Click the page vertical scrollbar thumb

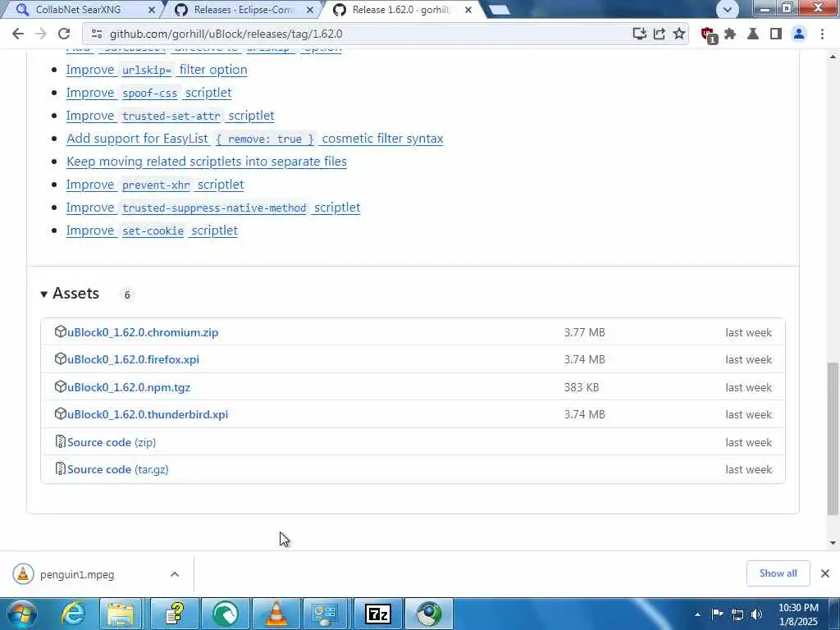[x=833, y=438]
